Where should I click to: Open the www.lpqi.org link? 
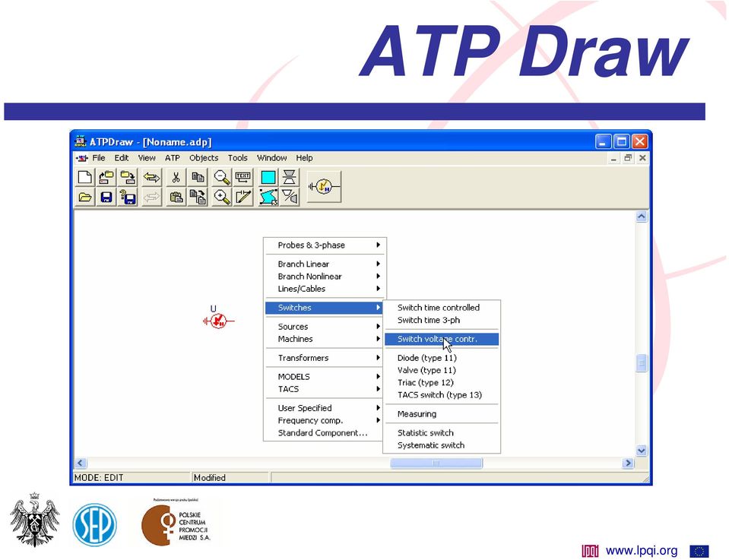click(x=642, y=551)
